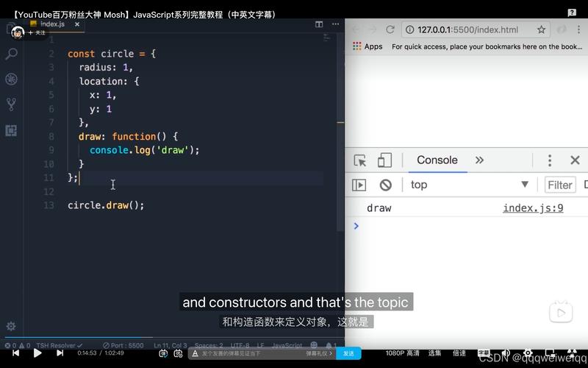Open the Manage gear icon in VS Code
This screenshot has height=368, width=588.
(11, 326)
